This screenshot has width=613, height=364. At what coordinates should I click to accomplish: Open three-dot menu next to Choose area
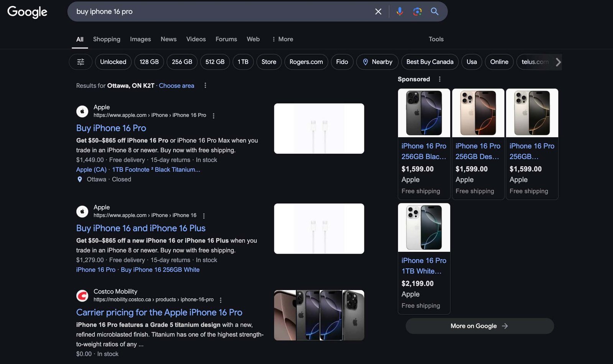pos(205,85)
